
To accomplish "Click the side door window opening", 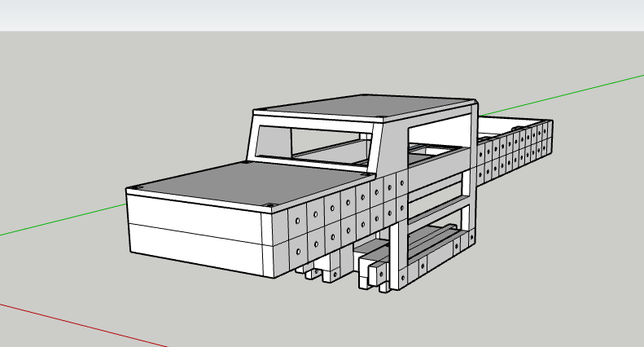I will [x=439, y=136].
